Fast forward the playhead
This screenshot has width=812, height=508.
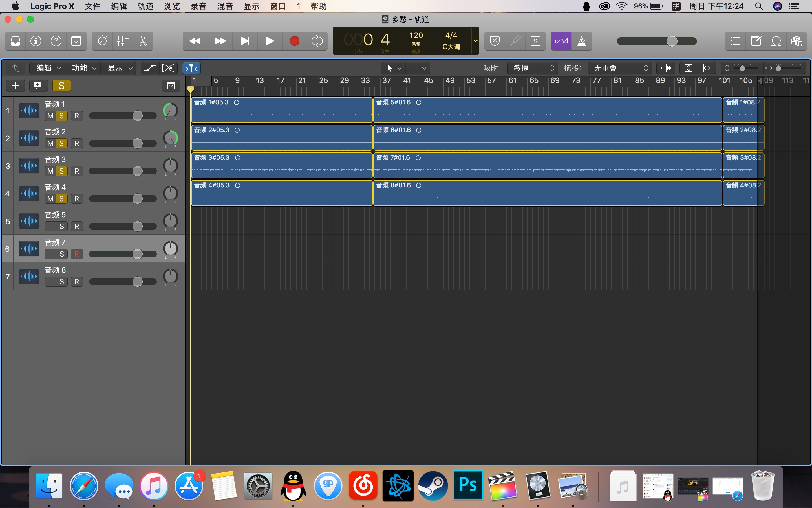[x=220, y=41]
